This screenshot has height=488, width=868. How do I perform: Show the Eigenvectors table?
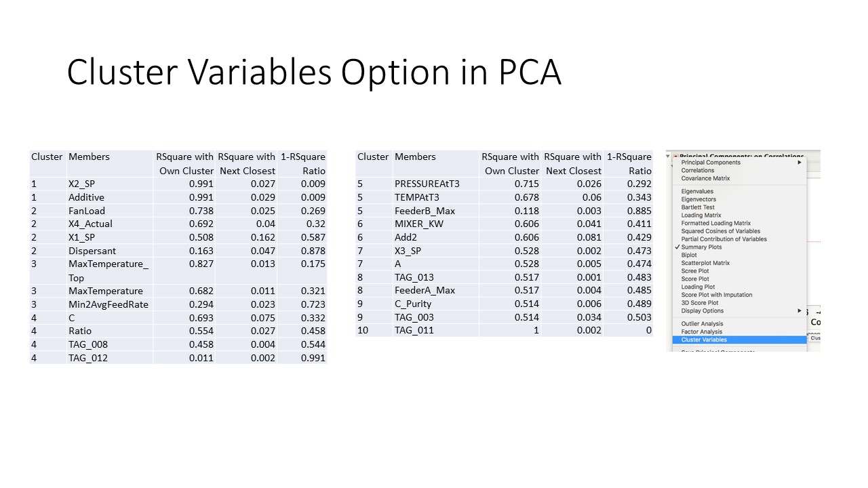point(700,199)
